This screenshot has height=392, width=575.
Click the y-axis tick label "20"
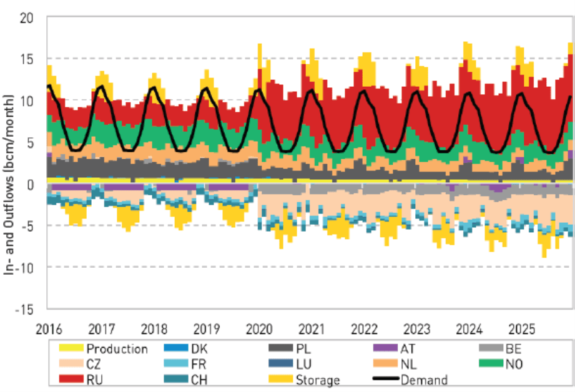(26, 18)
